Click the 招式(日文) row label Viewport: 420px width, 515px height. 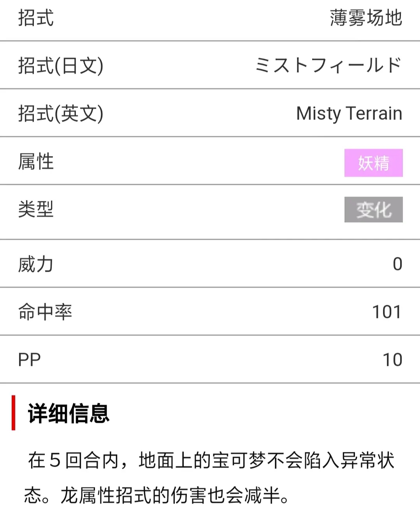[x=61, y=65]
